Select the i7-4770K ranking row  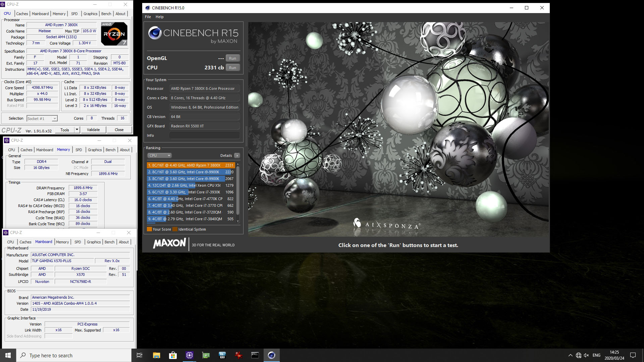point(191,199)
